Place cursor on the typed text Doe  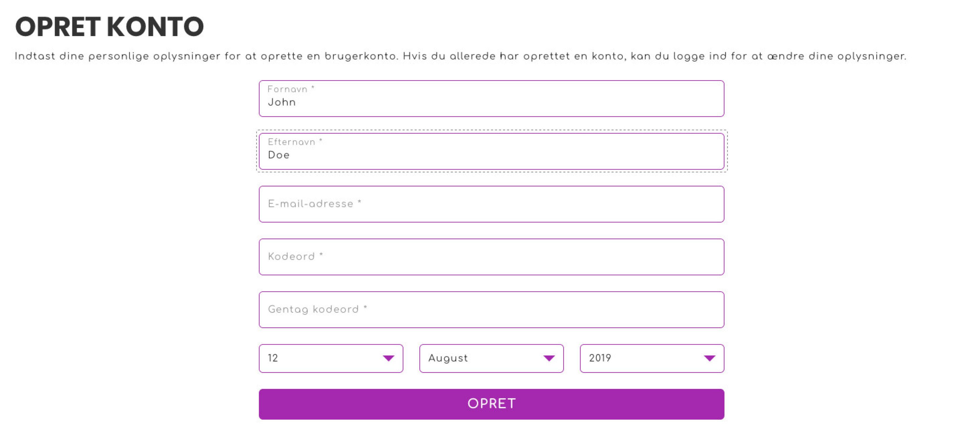point(279,155)
